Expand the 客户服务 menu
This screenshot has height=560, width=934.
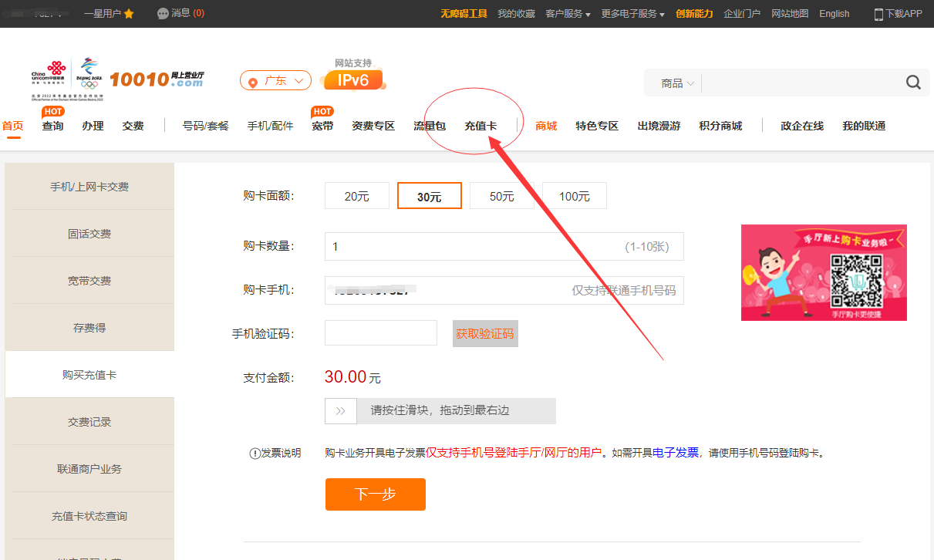coord(568,14)
